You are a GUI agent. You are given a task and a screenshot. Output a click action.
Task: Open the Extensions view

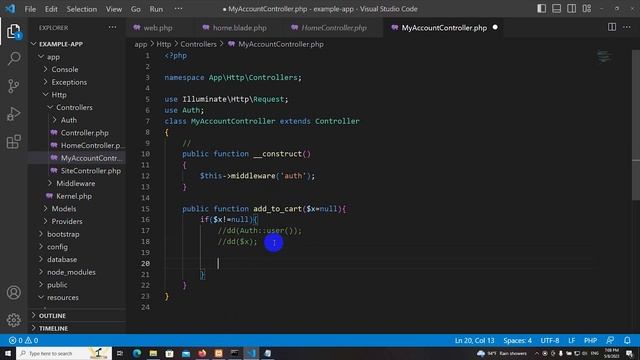13,142
